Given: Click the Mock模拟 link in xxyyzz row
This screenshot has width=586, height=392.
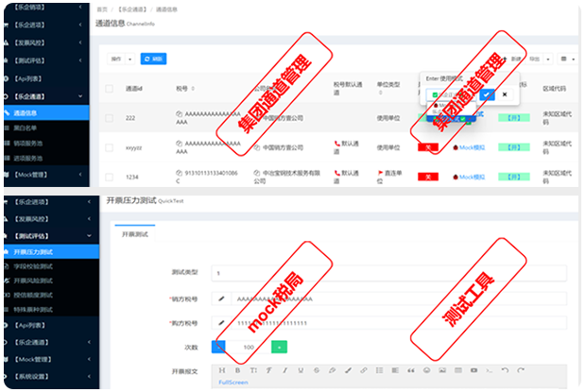Looking at the screenshot, I should [x=470, y=147].
